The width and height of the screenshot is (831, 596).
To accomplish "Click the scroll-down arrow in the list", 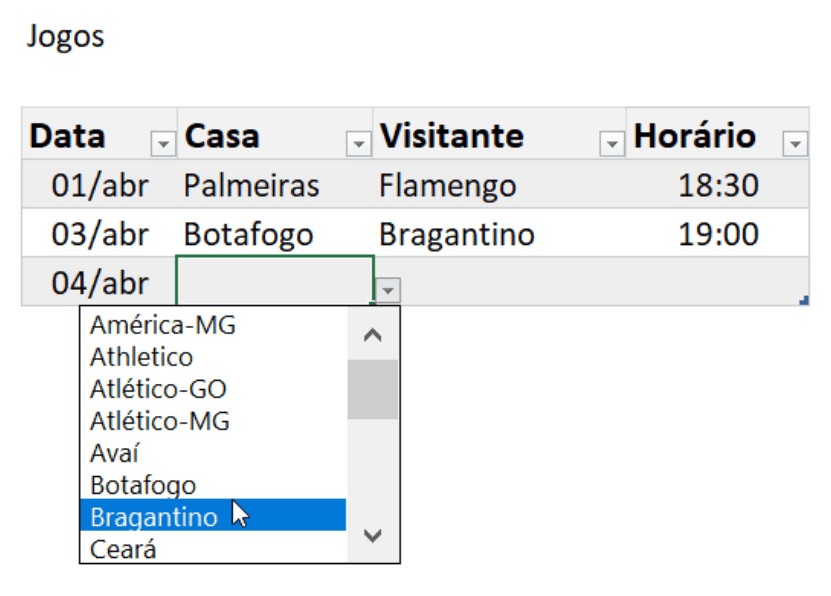I will coord(372,537).
